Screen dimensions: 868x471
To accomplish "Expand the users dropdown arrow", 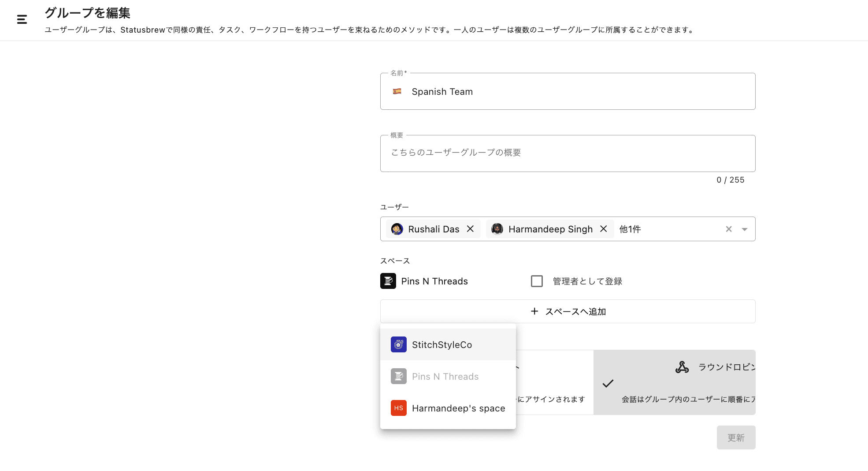I will click(x=744, y=229).
